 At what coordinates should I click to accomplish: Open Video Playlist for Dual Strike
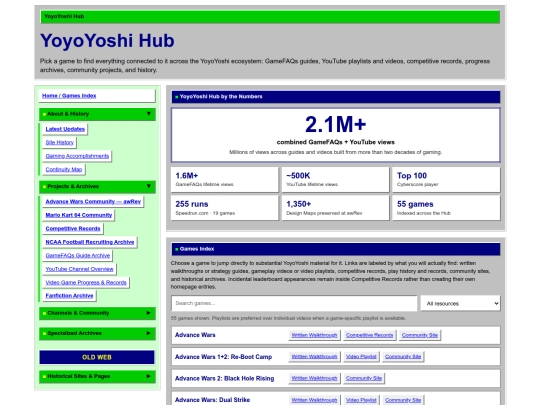pos(361,400)
